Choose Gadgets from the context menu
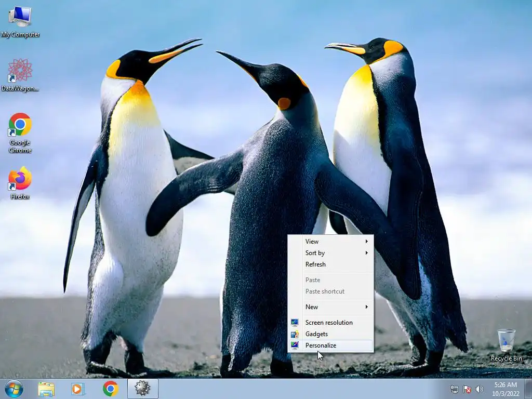The width and height of the screenshot is (532, 399). click(330, 334)
